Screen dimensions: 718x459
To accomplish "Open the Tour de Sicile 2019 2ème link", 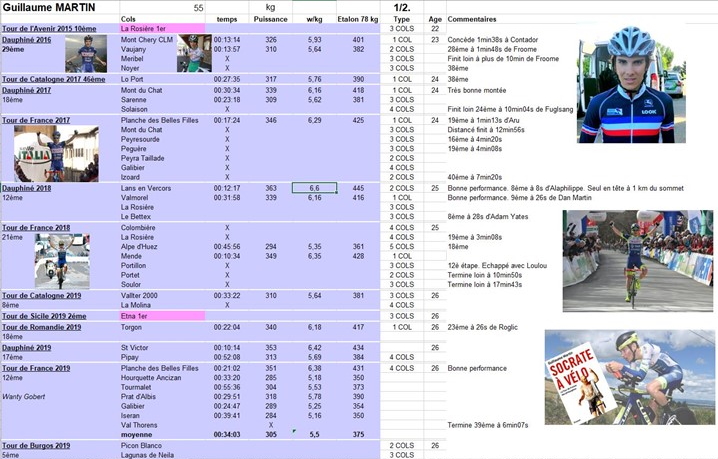I will pyautogui.click(x=44, y=316).
